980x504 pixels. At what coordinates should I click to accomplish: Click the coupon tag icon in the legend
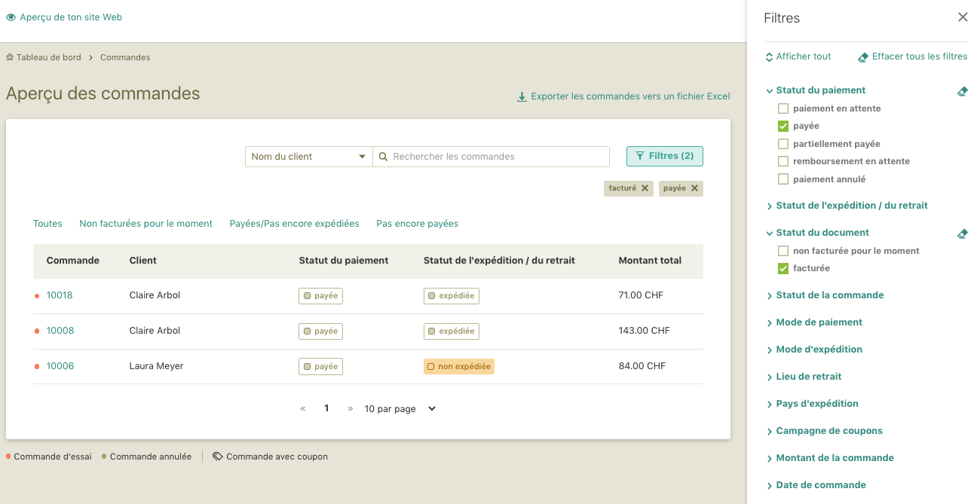[217, 457]
